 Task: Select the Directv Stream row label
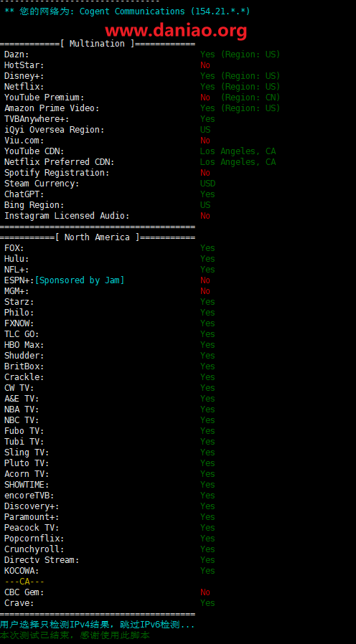42,560
